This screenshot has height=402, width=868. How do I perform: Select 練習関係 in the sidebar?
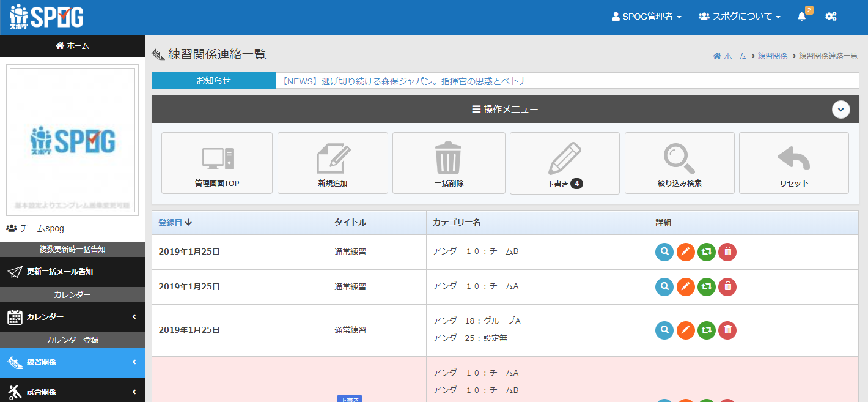tap(72, 362)
